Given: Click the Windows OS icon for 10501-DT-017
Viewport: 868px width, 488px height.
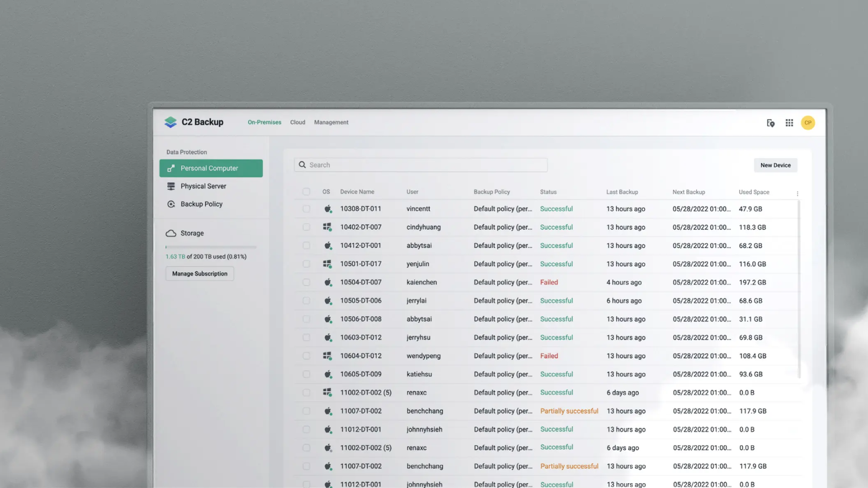Looking at the screenshot, I should click(327, 264).
